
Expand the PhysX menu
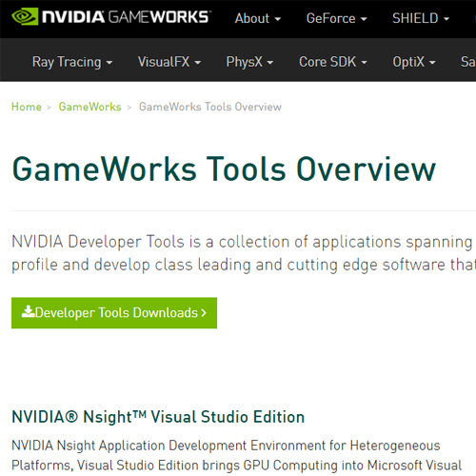click(x=249, y=62)
